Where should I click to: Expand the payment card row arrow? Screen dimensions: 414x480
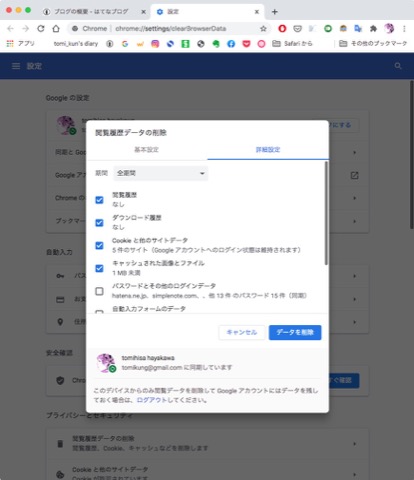click(354, 299)
